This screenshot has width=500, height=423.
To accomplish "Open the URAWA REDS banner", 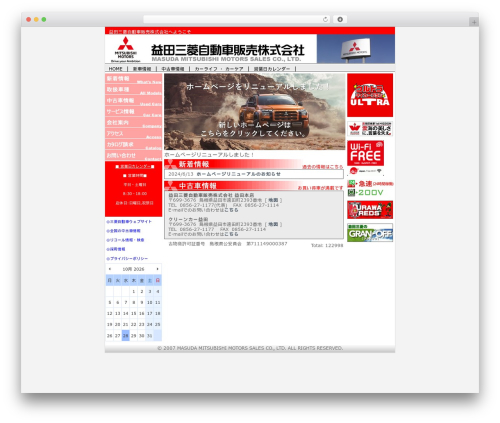I will click(370, 210).
